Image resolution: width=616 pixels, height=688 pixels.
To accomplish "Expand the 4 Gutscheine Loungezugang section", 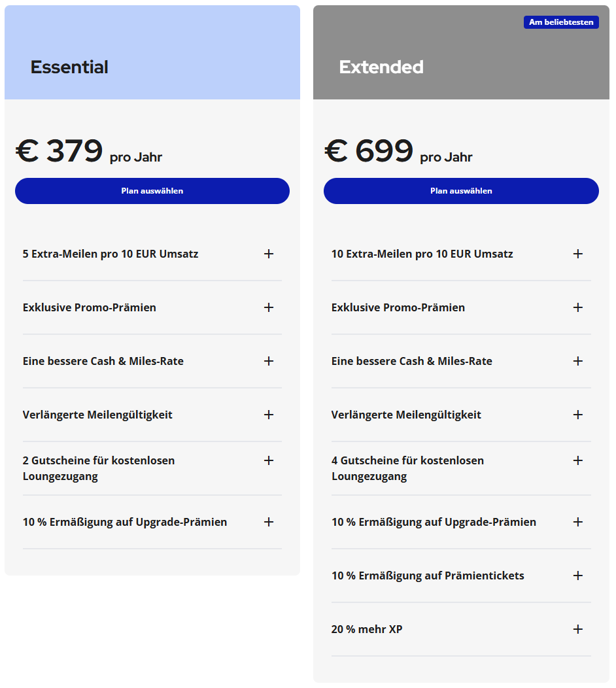I will (x=577, y=460).
